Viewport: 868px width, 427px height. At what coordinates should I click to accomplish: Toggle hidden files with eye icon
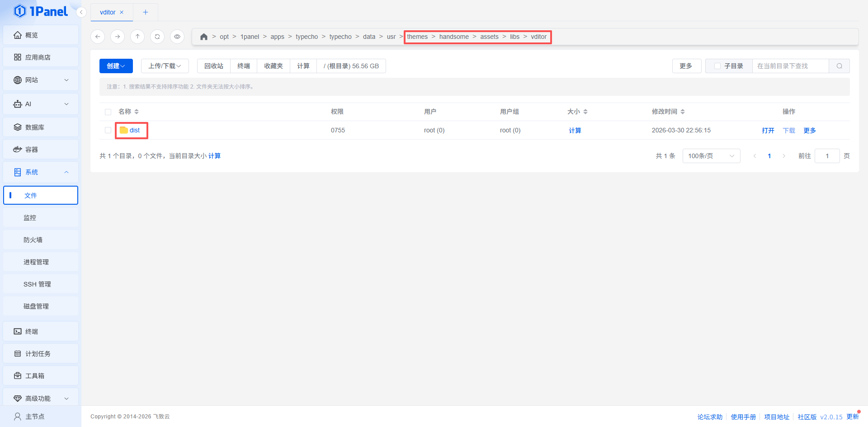[x=177, y=37]
